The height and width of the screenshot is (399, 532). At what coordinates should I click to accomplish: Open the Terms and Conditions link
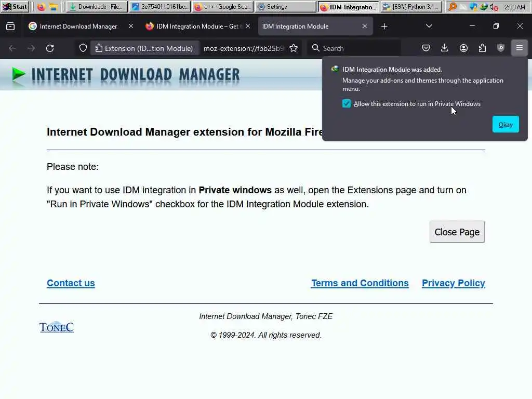(360, 283)
